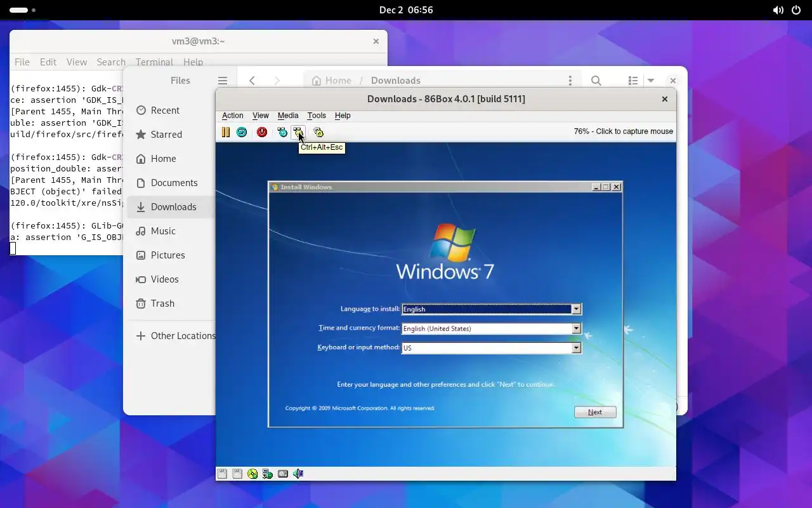Open the 86Box View menu
The width and height of the screenshot is (812, 508).
coord(261,116)
